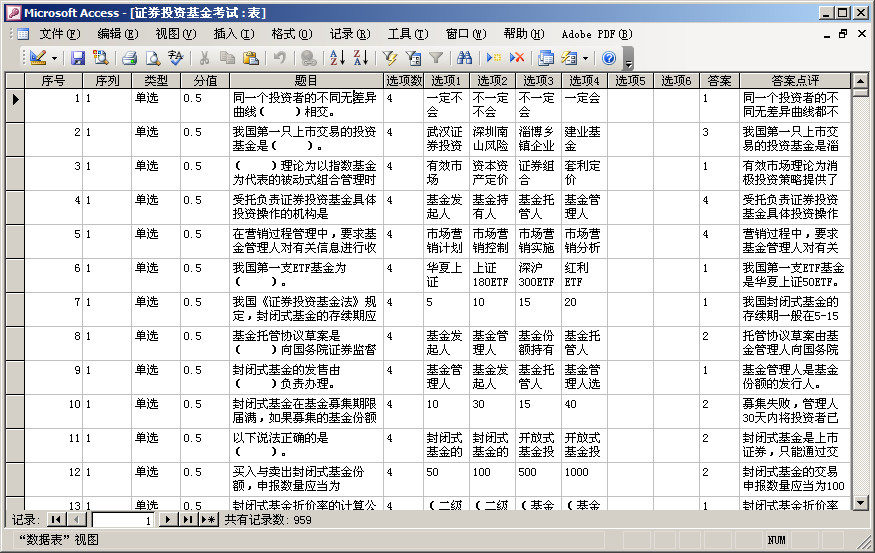Click the New Object AutoForm icon

coord(569,57)
